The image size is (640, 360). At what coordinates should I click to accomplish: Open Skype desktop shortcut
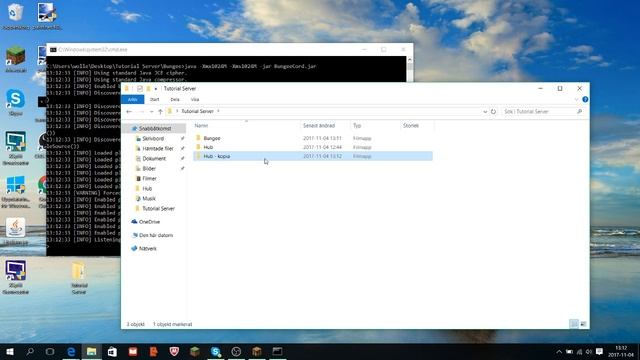coord(16,103)
